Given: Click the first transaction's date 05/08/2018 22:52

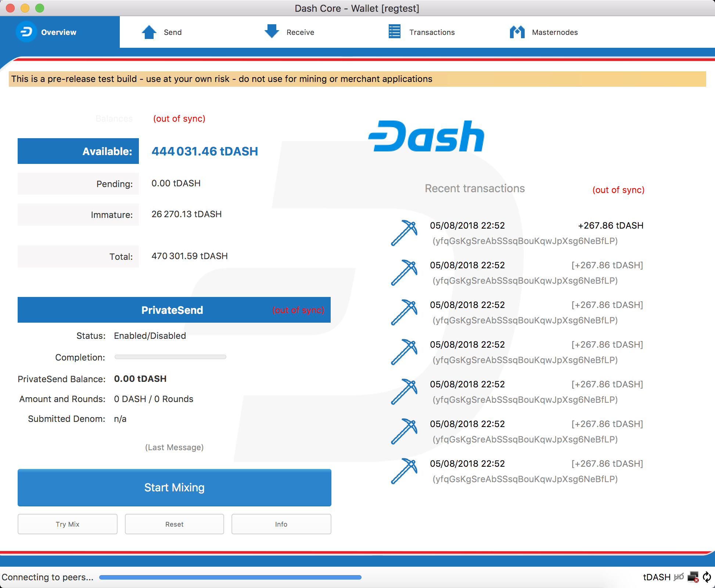Looking at the screenshot, I should (x=467, y=226).
